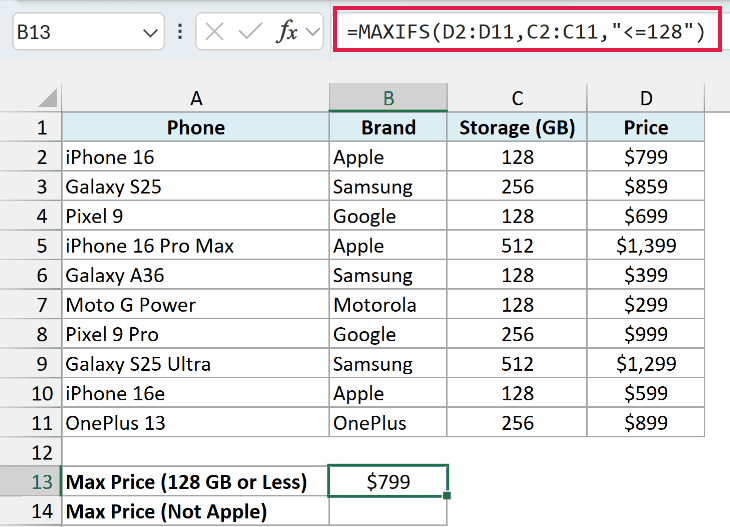Screen dimensions: 730x527
Task: Click the Enter checkmark formula button
Action: tap(250, 32)
